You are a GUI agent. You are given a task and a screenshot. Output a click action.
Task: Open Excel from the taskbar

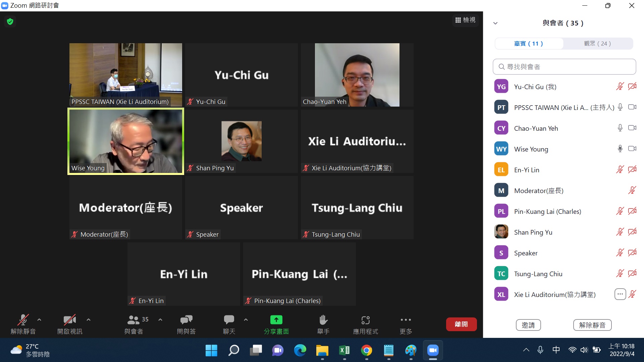coord(344,351)
